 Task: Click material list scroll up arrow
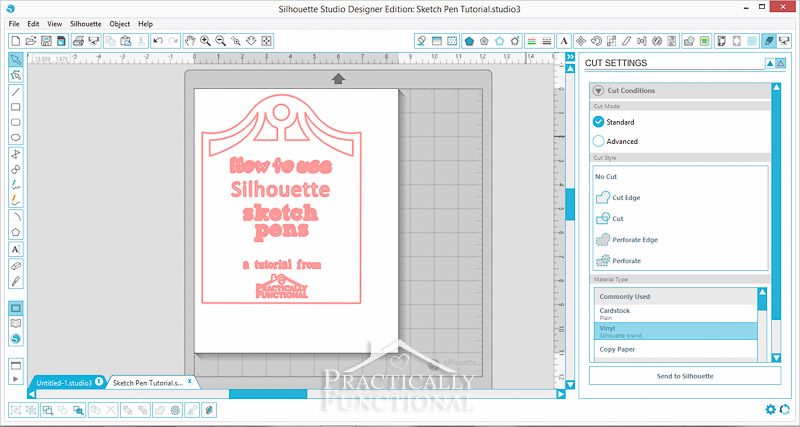pyautogui.click(x=762, y=292)
